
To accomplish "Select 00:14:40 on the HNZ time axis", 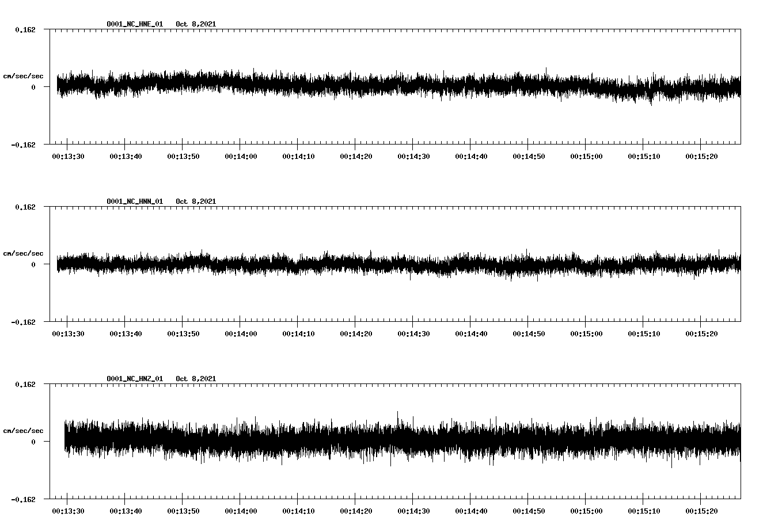I will [x=471, y=511].
